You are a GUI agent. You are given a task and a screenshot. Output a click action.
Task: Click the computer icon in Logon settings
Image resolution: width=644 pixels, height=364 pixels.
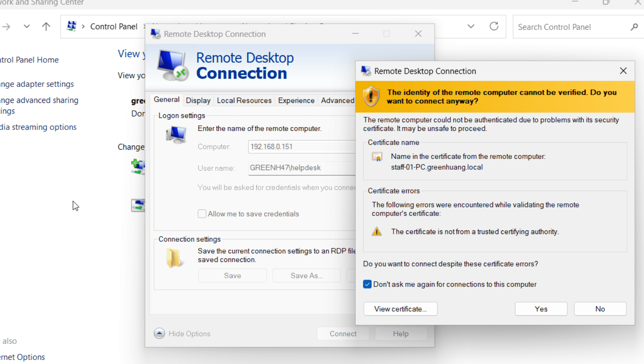tap(176, 134)
